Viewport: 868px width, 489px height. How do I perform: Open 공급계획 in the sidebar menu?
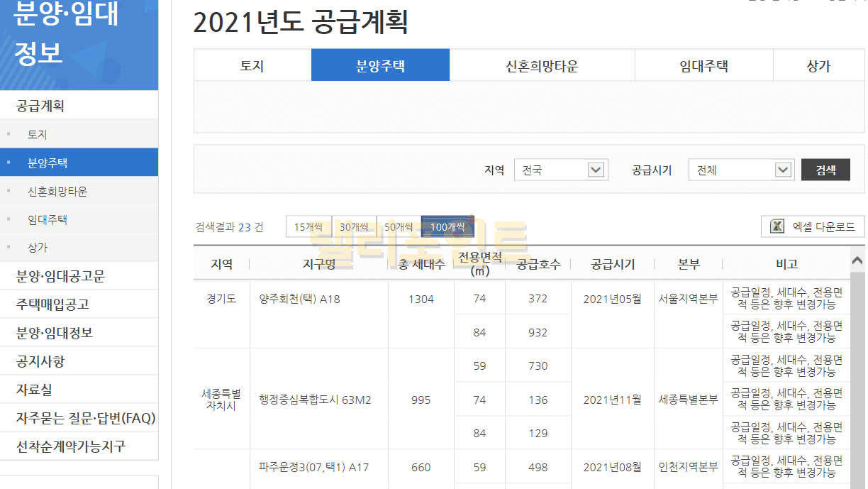coord(79,106)
